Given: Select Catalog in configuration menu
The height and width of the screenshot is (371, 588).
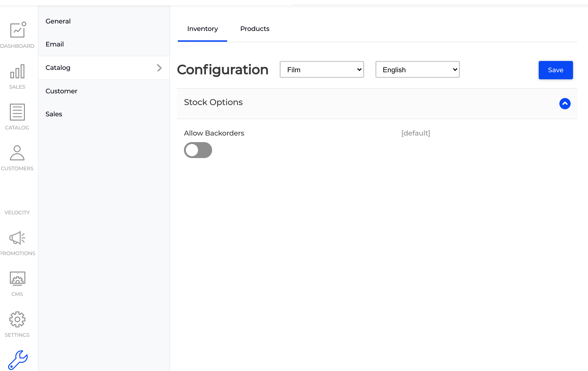Looking at the screenshot, I should pyautogui.click(x=104, y=68).
